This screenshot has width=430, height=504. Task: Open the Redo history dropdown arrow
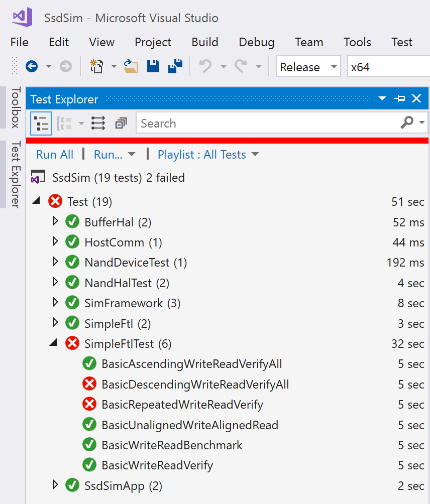[x=258, y=67]
